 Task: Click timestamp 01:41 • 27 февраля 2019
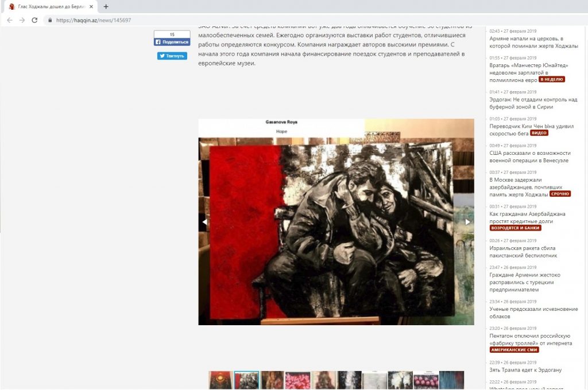tap(513, 92)
